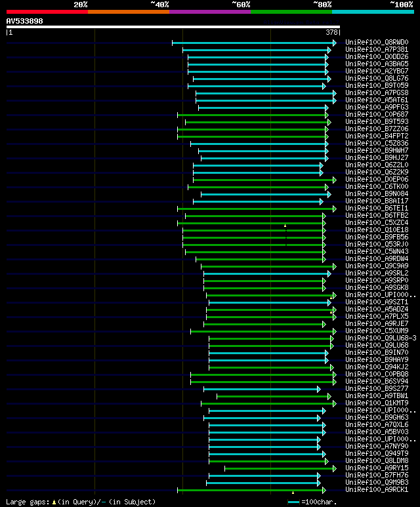
Task: Open hit UniRef100_A7P381
Action: pyautogui.click(x=377, y=49)
